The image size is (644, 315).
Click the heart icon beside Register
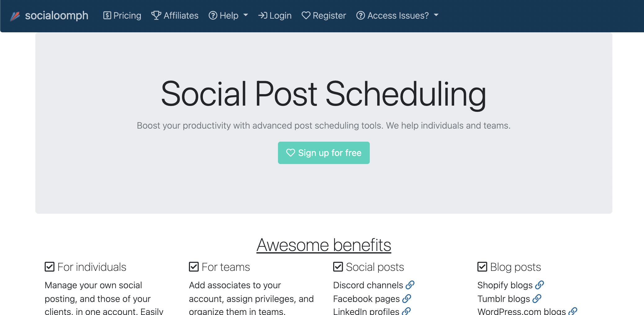(x=306, y=15)
